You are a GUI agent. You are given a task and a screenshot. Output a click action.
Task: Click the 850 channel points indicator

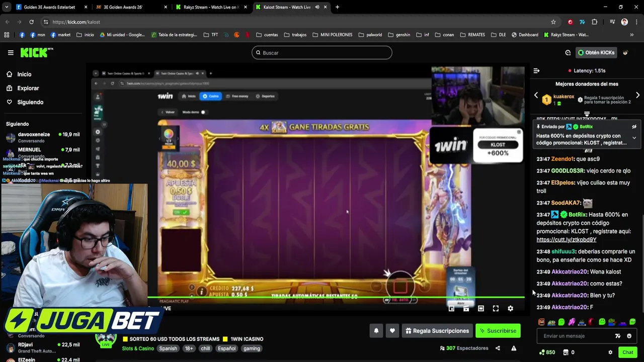(x=547, y=352)
